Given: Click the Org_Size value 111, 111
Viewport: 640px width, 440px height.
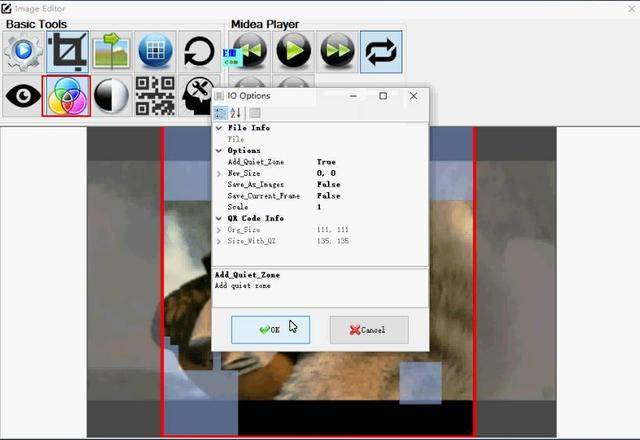Looking at the screenshot, I should (333, 230).
